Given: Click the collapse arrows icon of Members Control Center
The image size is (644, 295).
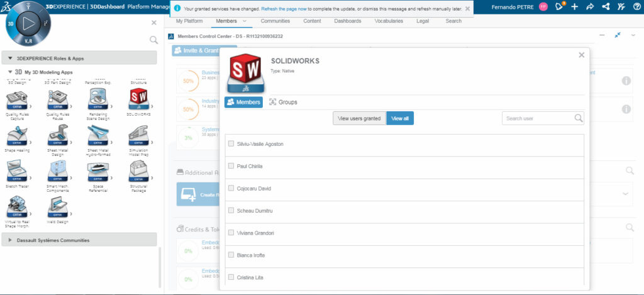Looking at the screenshot, I should click(618, 35).
